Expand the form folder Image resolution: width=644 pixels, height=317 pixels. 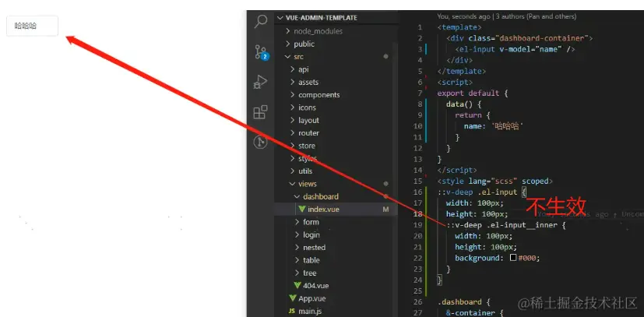[297, 222]
